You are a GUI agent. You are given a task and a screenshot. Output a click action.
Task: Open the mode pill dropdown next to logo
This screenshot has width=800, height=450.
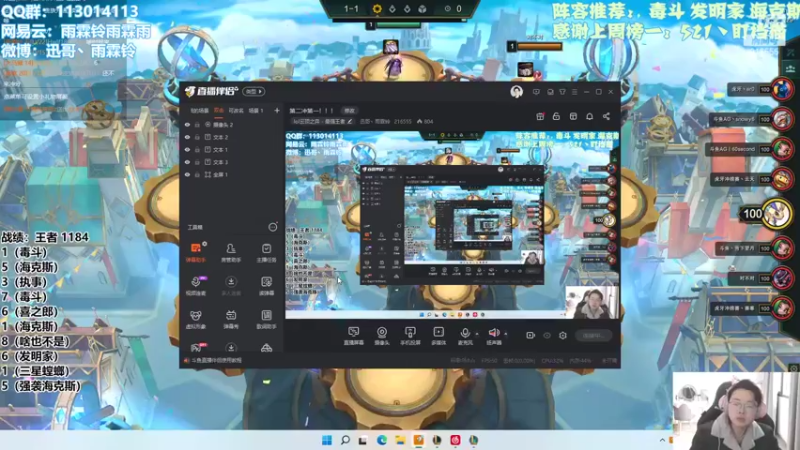point(254,92)
